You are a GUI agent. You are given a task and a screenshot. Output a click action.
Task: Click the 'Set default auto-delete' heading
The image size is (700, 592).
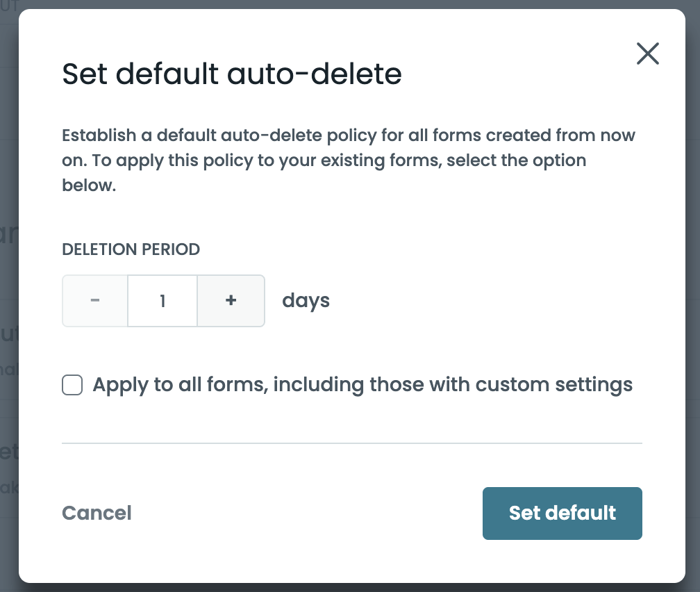point(232,74)
